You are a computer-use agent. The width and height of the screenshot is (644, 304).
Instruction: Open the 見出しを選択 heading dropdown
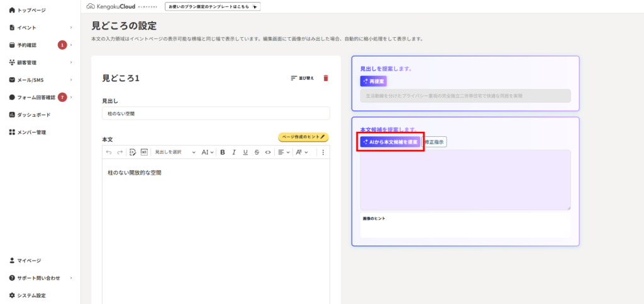tap(175, 152)
